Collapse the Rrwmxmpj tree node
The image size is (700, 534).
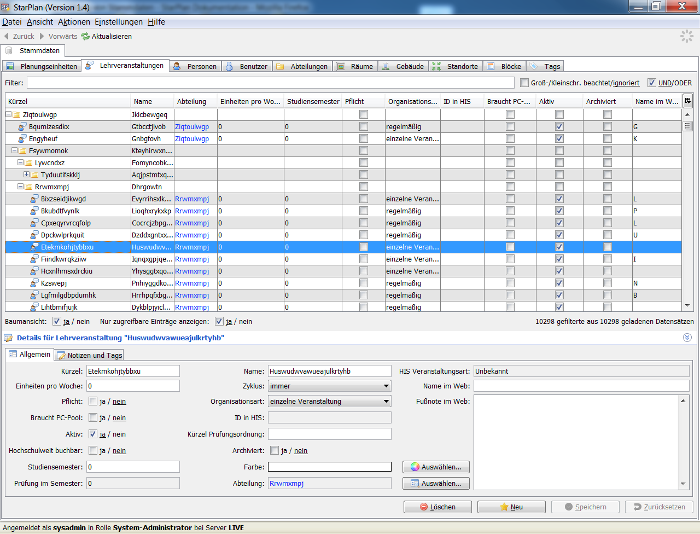(x=21, y=187)
